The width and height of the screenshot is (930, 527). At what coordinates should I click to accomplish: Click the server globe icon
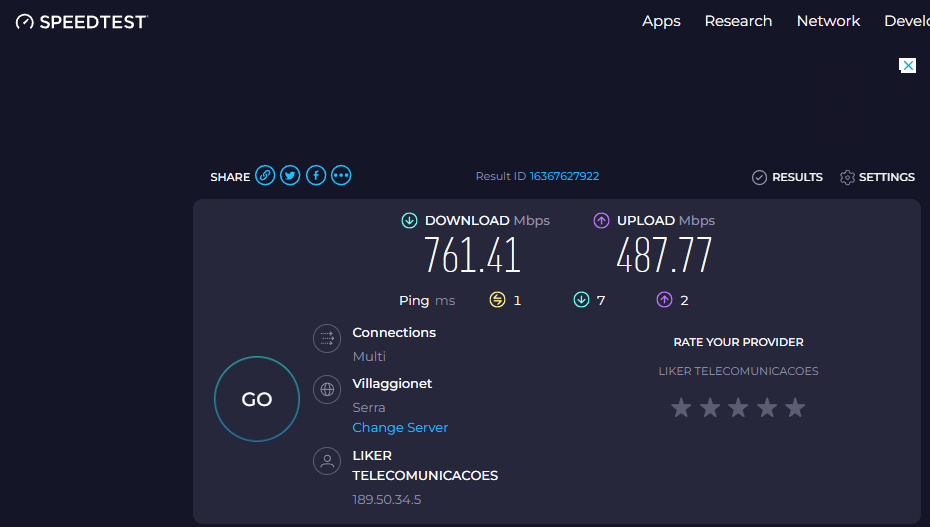click(327, 389)
